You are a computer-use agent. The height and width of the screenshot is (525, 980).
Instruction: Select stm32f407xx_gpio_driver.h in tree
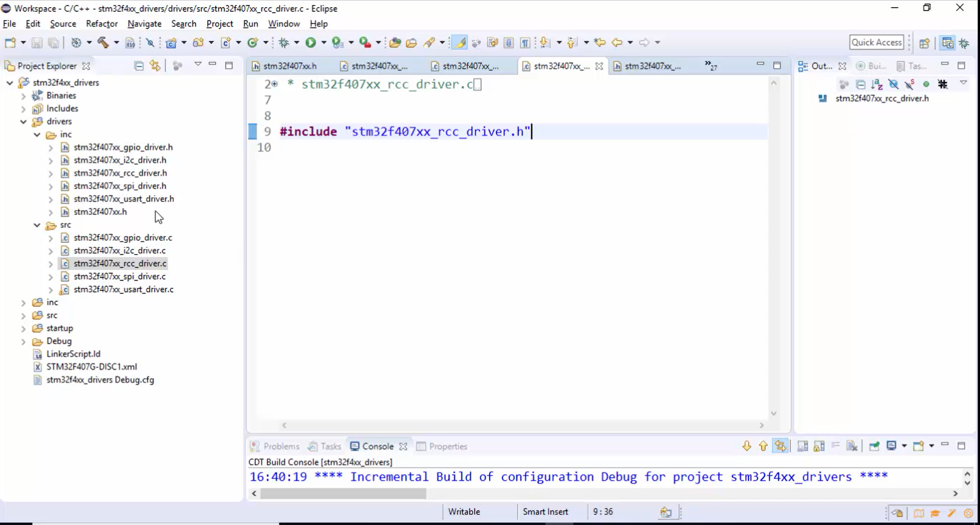point(123,147)
